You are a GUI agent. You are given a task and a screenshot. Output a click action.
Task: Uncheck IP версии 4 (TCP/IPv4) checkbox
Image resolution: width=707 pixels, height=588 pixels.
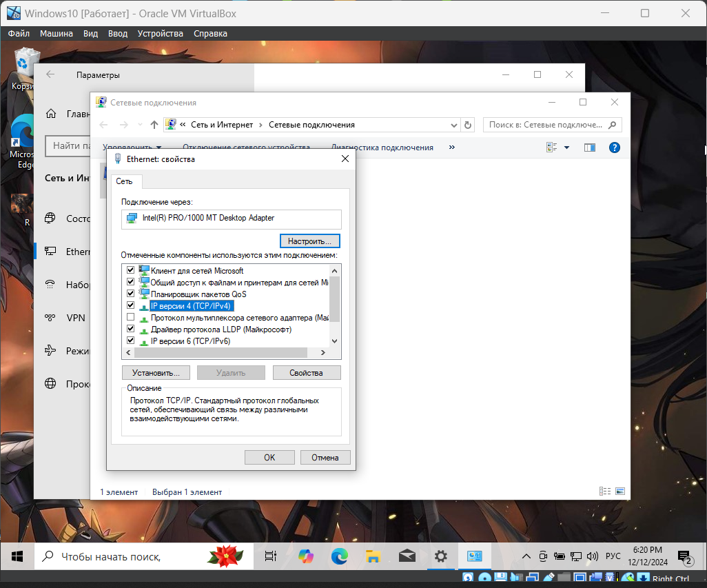[130, 305]
